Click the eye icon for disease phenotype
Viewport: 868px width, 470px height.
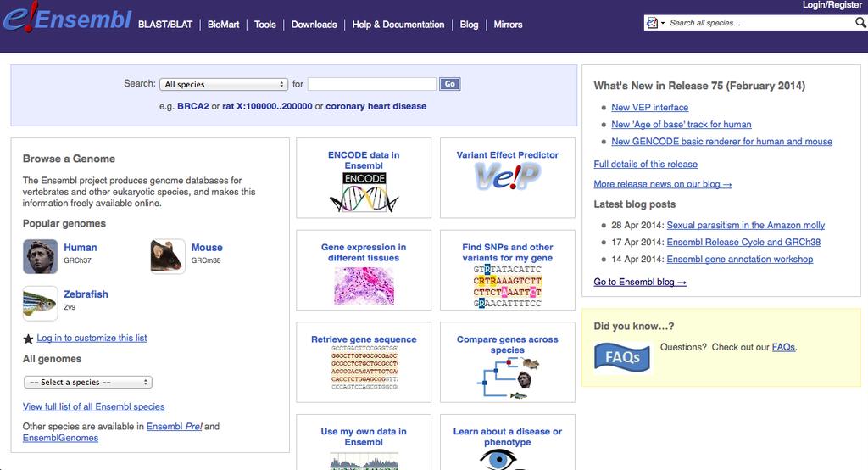(x=498, y=460)
